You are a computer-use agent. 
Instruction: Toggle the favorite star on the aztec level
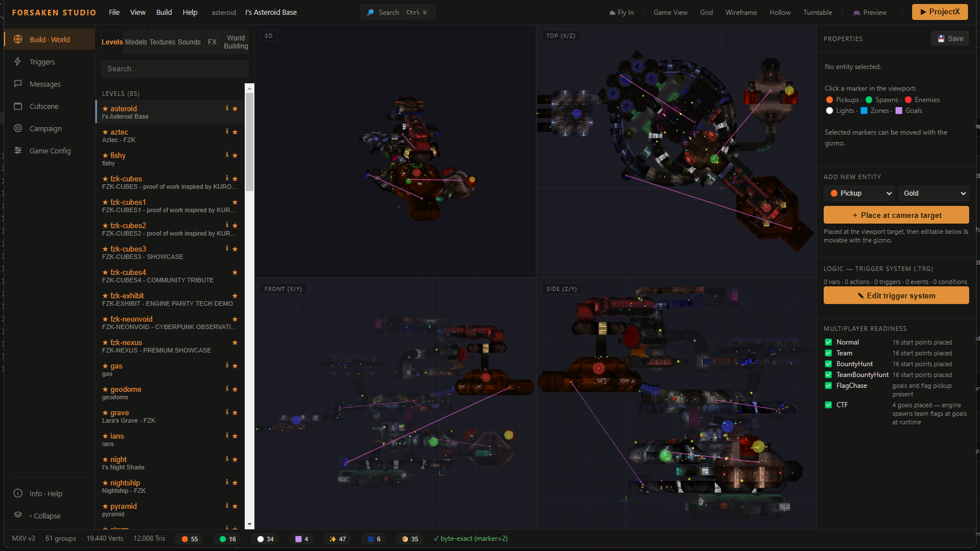tap(235, 132)
